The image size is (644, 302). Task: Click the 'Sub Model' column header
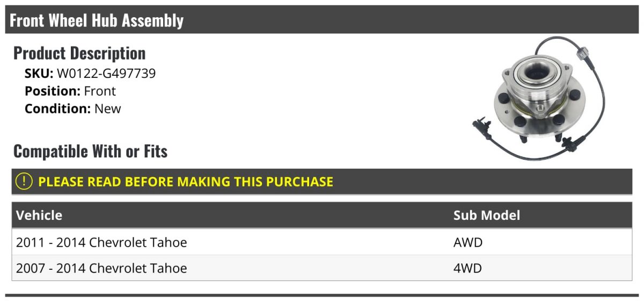(x=487, y=215)
